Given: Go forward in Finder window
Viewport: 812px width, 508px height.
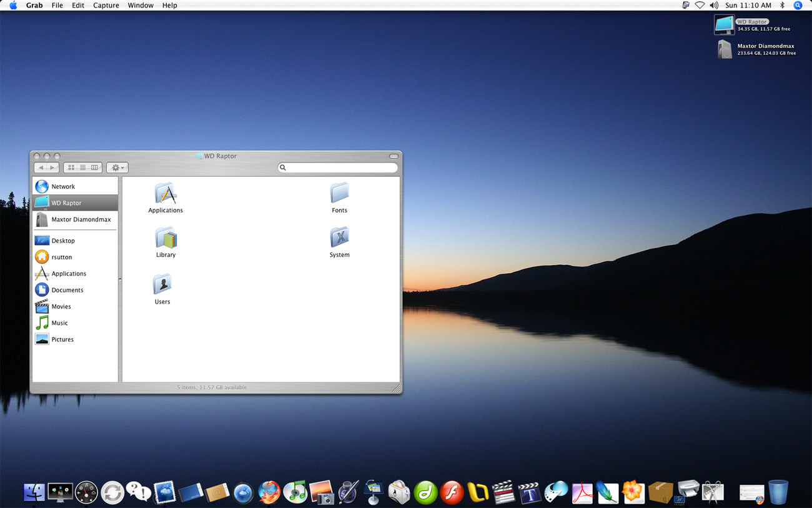Looking at the screenshot, I should click(53, 167).
